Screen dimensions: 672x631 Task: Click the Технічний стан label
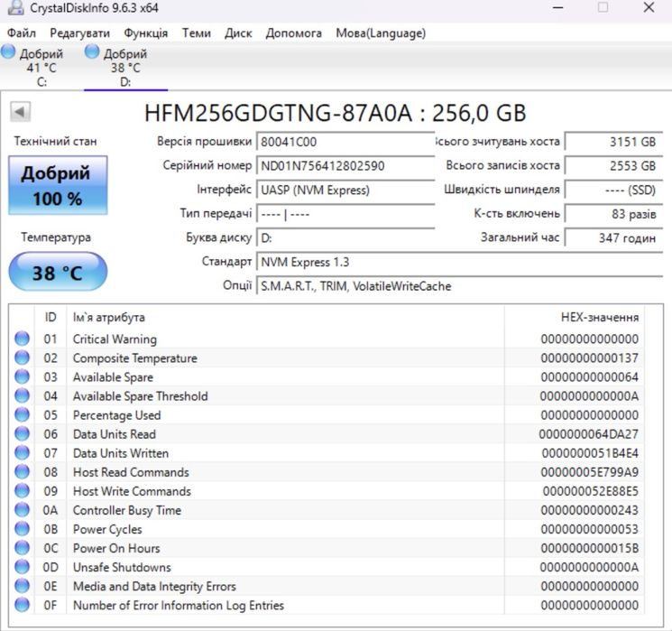point(55,141)
